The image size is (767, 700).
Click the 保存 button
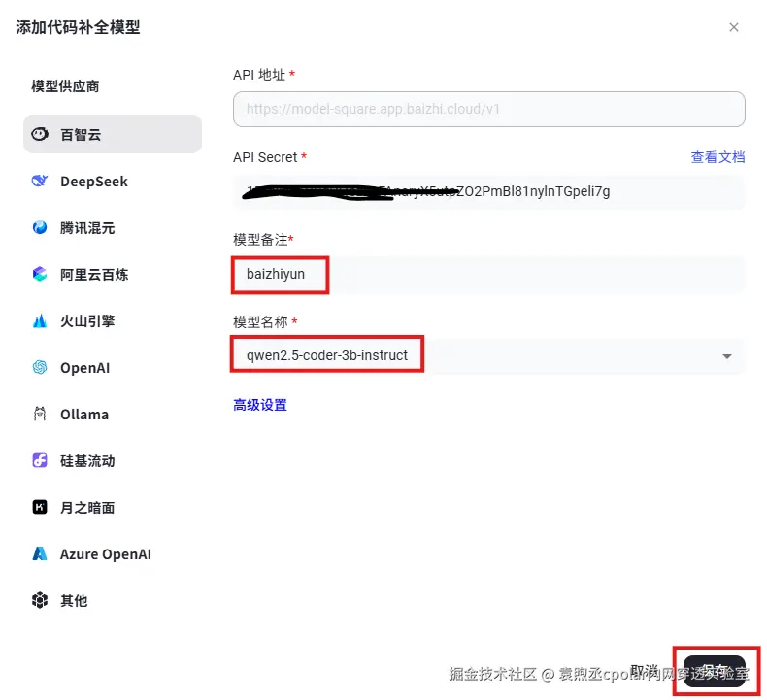tap(715, 671)
